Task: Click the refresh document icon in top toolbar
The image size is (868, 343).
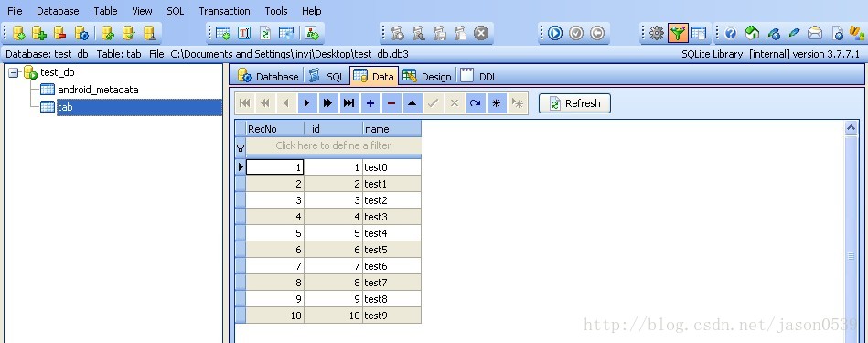Action: point(264,33)
